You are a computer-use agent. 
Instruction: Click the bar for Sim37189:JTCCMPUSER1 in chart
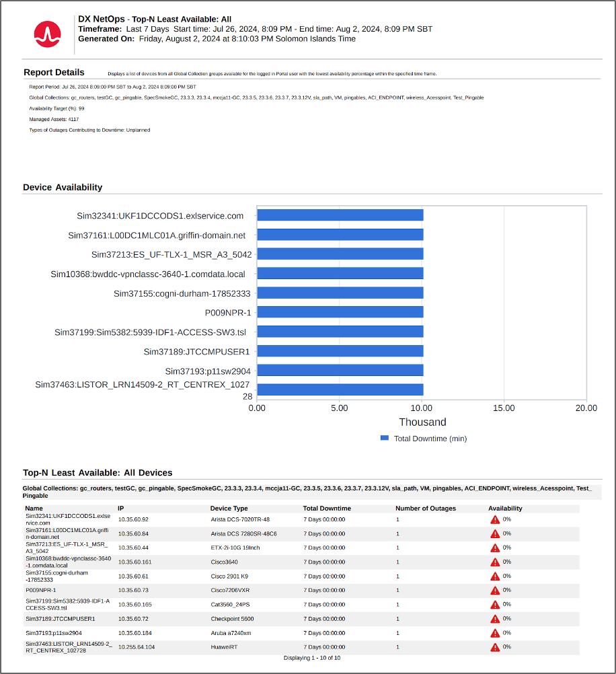340,351
